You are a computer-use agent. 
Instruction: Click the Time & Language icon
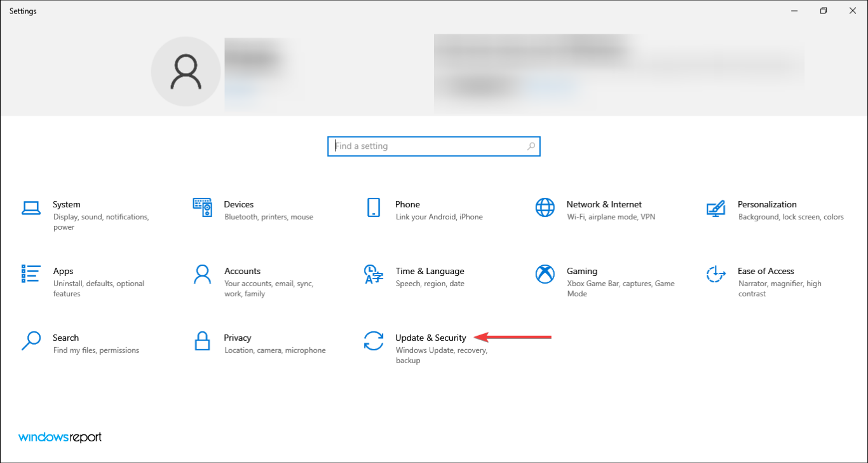coord(373,274)
